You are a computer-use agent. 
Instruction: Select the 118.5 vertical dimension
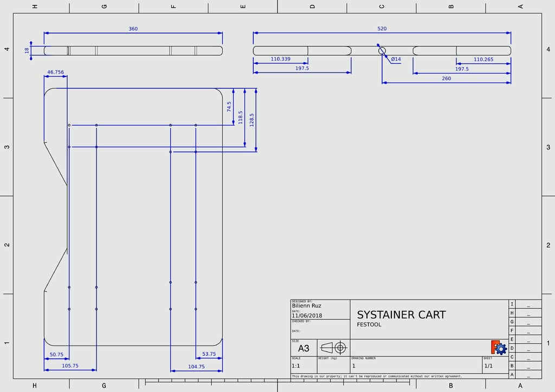[240, 117]
